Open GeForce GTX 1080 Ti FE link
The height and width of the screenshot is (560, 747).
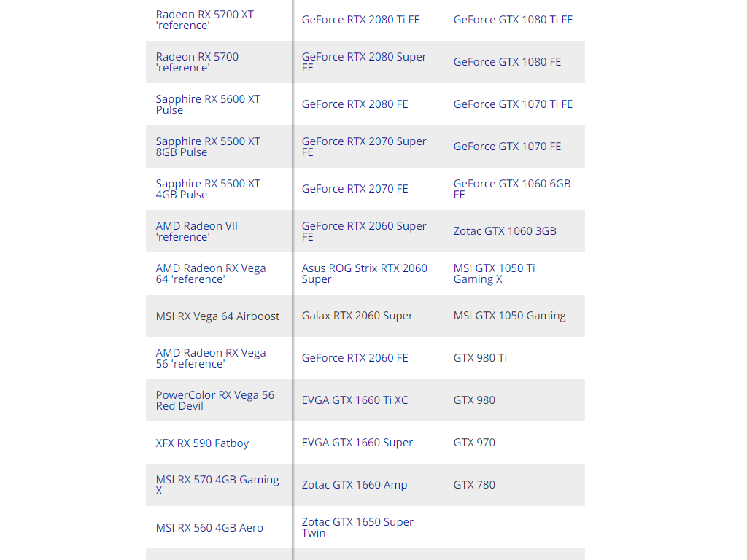click(x=513, y=20)
